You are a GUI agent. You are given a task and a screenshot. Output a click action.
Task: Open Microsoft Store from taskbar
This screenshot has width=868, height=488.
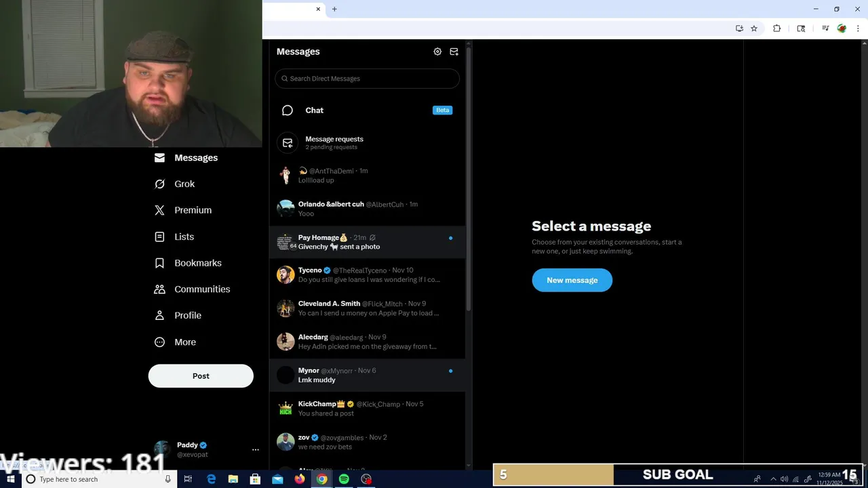click(255, 479)
